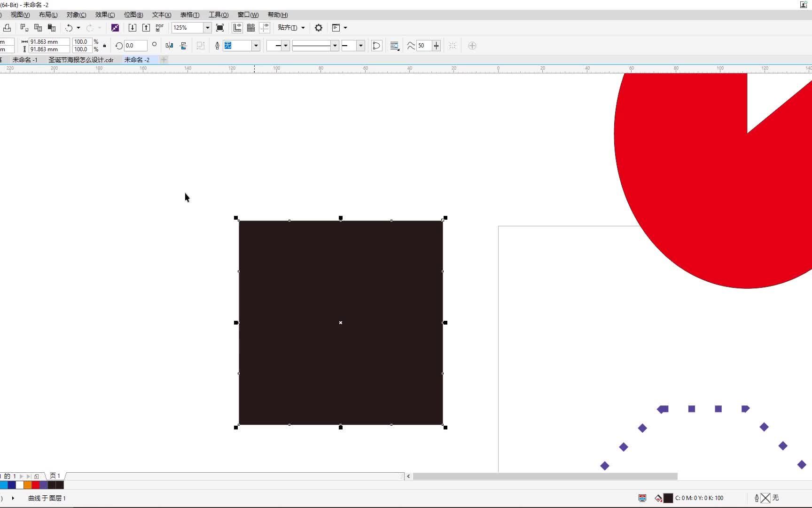Open the 视图 menu

pyautogui.click(x=20, y=15)
